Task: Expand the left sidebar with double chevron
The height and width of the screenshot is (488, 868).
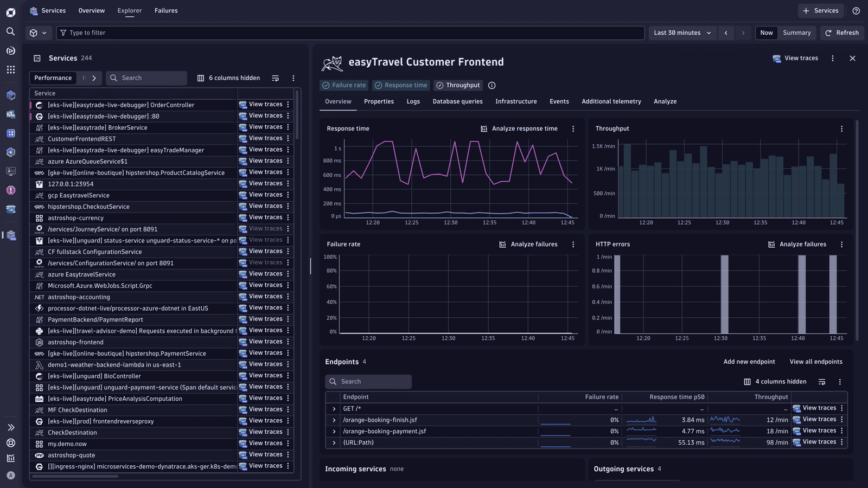Action: coord(10,427)
